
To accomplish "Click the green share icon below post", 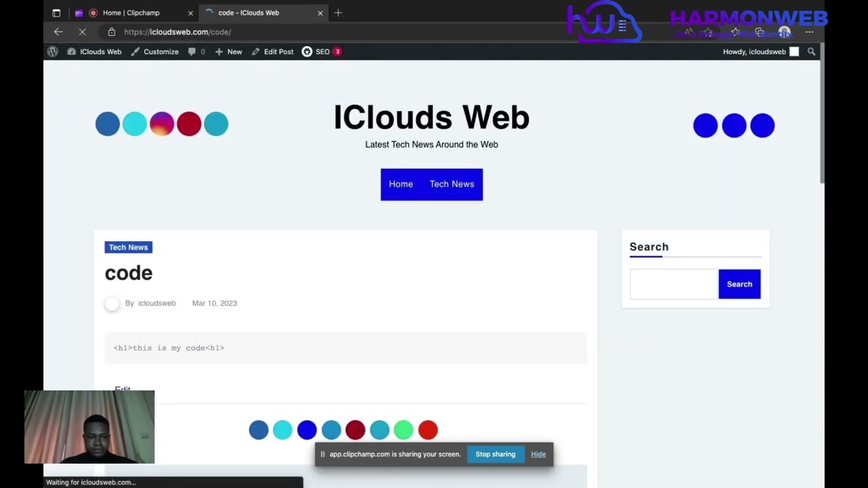I will click(x=403, y=430).
